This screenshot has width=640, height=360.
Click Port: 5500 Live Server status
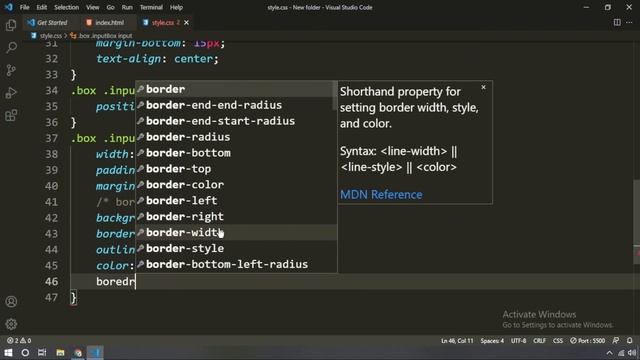tap(587, 340)
